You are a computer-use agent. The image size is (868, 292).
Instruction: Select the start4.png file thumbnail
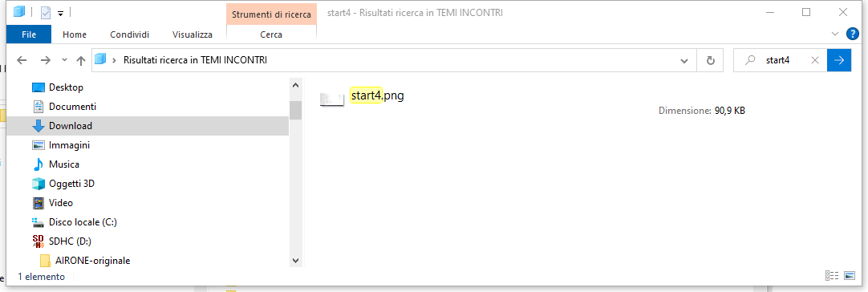pyautogui.click(x=332, y=99)
